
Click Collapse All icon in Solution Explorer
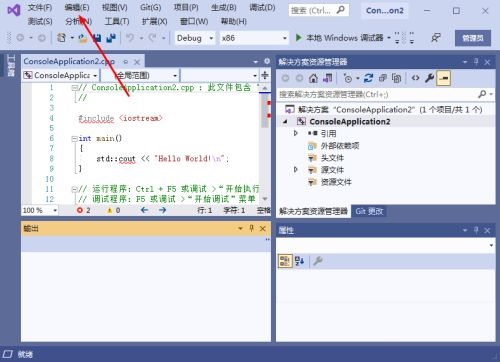[x=382, y=78]
